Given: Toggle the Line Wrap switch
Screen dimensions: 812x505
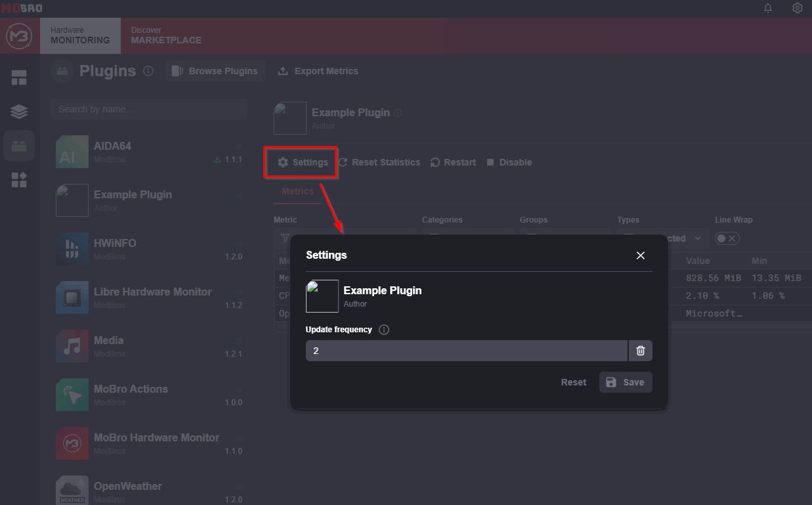Looking at the screenshot, I should pyautogui.click(x=727, y=238).
